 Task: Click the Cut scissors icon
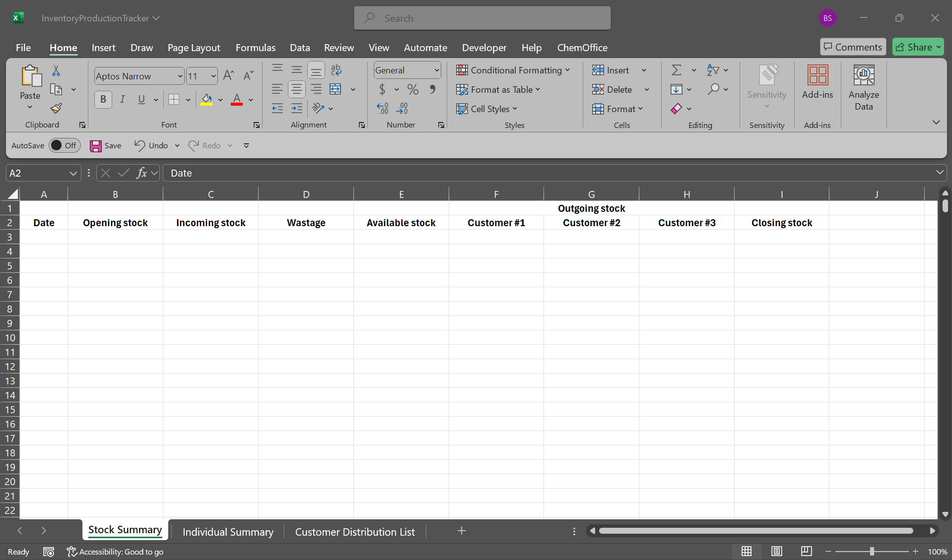tap(56, 70)
